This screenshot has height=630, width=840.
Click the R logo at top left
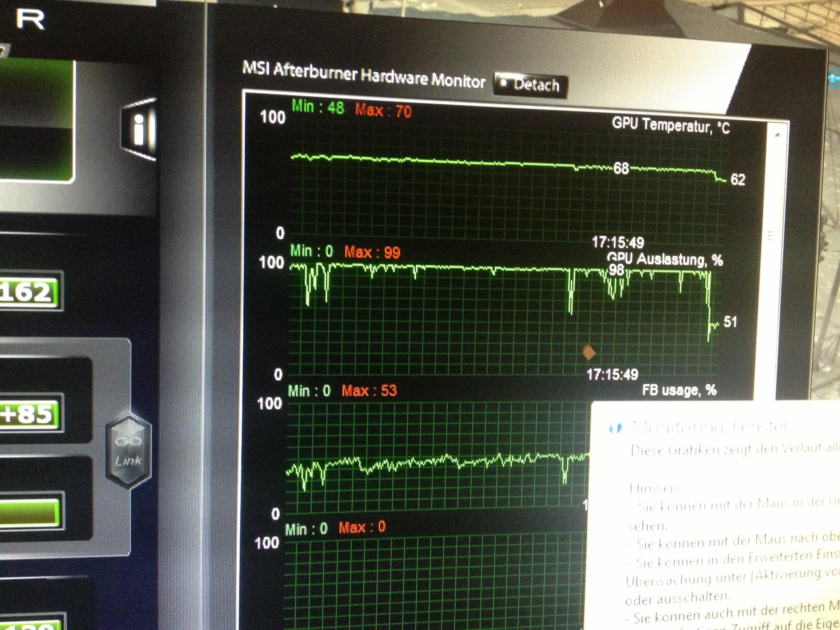pos(30,19)
